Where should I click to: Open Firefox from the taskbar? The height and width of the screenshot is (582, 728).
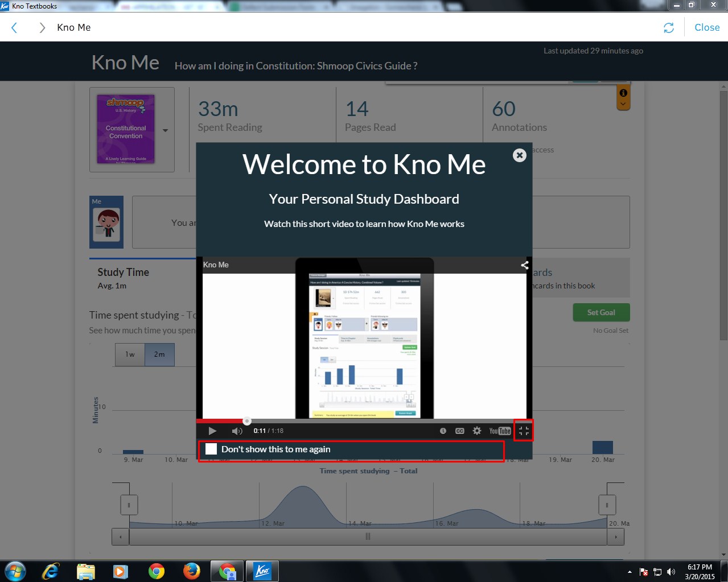click(x=192, y=571)
